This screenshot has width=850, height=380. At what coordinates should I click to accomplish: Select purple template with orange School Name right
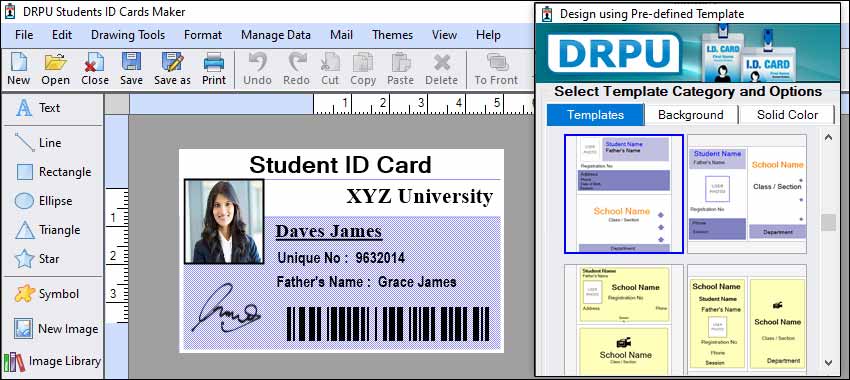click(747, 194)
